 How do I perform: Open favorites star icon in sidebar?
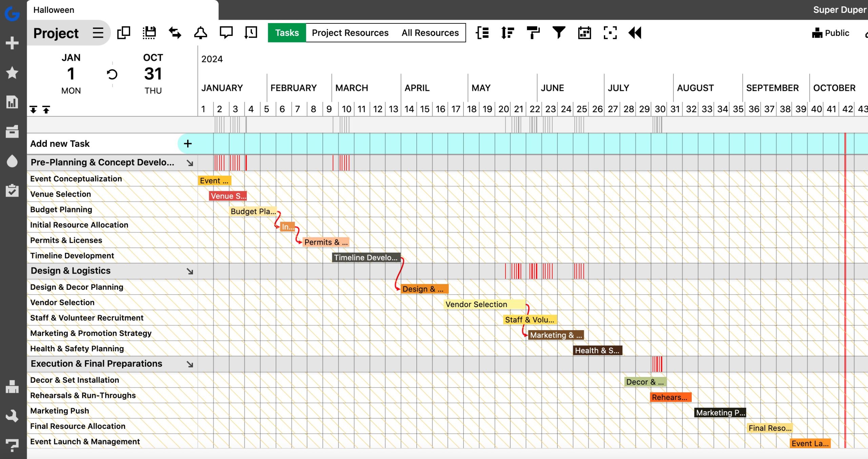[12, 73]
